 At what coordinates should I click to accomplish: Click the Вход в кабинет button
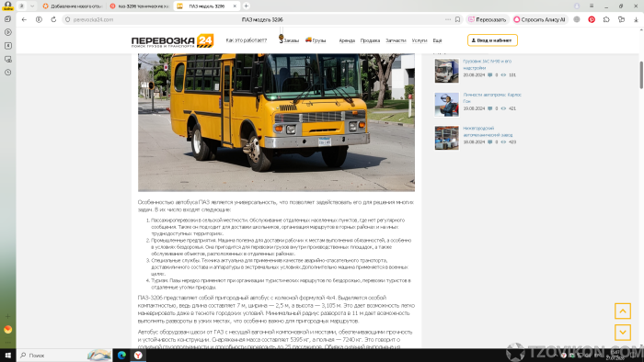tap(492, 40)
